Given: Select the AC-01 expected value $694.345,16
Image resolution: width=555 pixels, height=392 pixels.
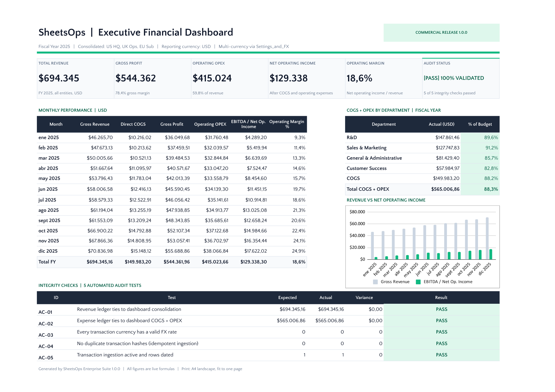Looking at the screenshot, I should pos(292,309).
